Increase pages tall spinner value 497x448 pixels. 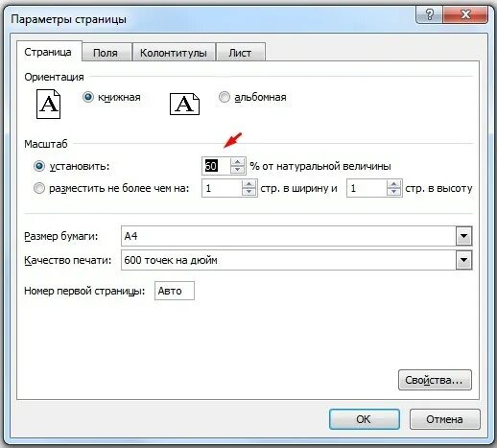point(393,184)
